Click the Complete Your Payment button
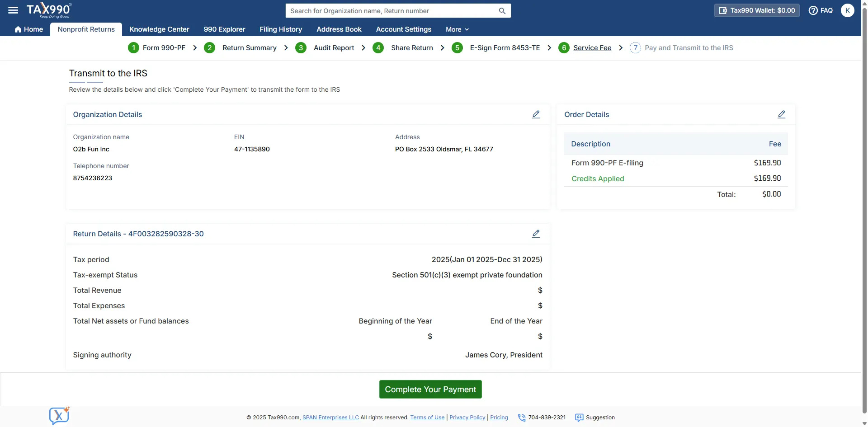Image resolution: width=868 pixels, height=427 pixels. point(430,389)
